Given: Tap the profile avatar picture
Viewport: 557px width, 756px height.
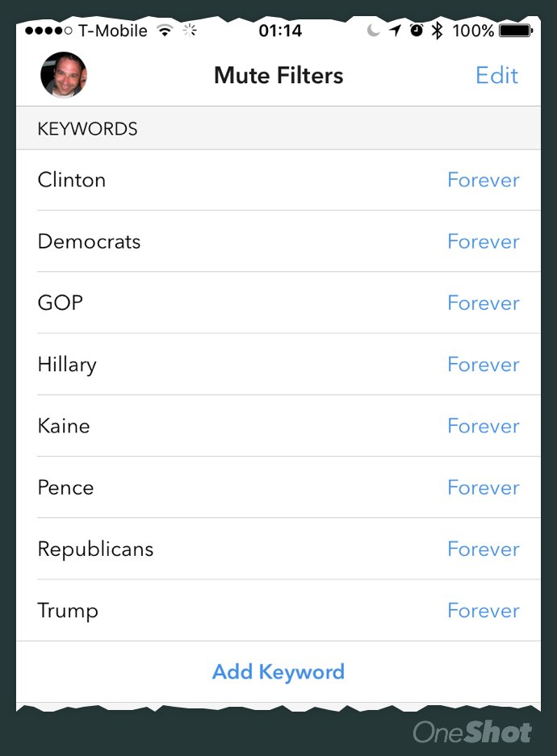Looking at the screenshot, I should click(x=64, y=75).
